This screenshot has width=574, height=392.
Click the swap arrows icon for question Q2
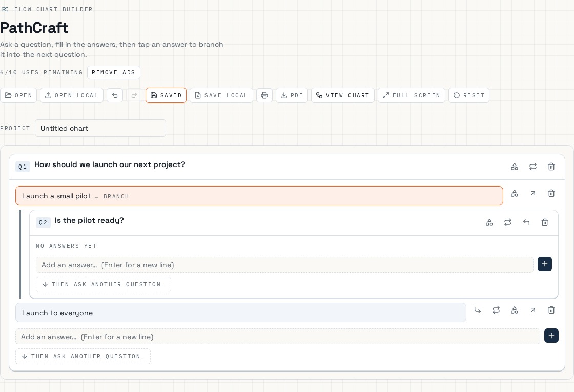click(x=508, y=222)
